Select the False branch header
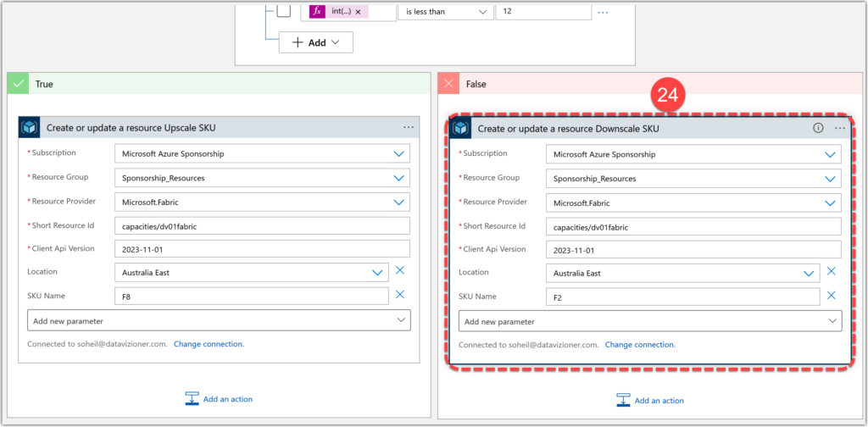This screenshot has width=868, height=427. pos(650,84)
